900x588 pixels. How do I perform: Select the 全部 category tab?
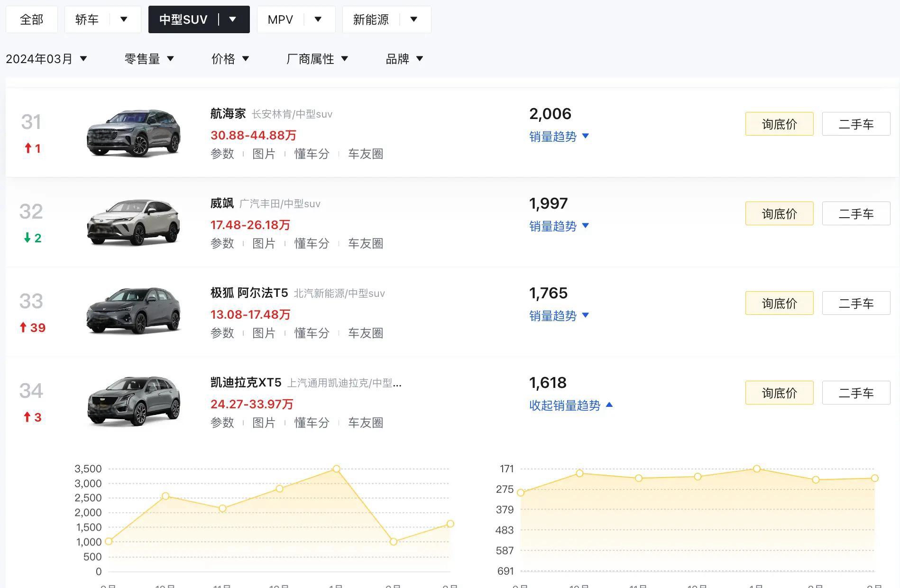click(x=32, y=19)
